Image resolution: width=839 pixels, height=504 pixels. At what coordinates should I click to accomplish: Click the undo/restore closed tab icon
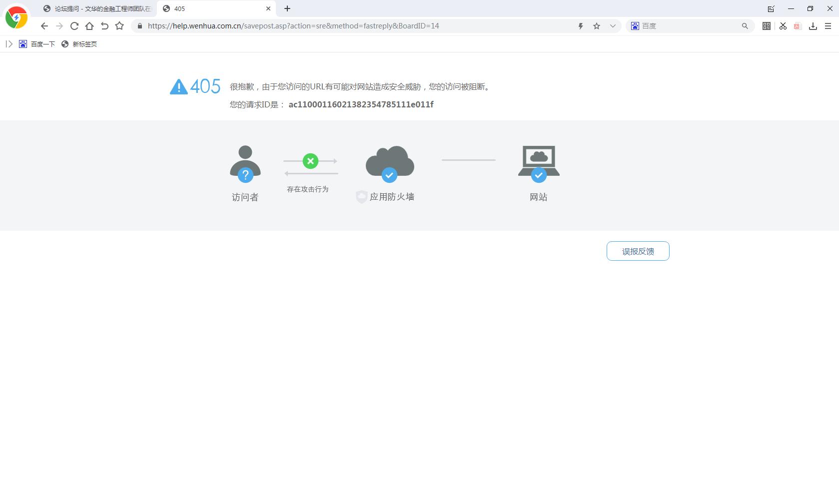click(104, 26)
